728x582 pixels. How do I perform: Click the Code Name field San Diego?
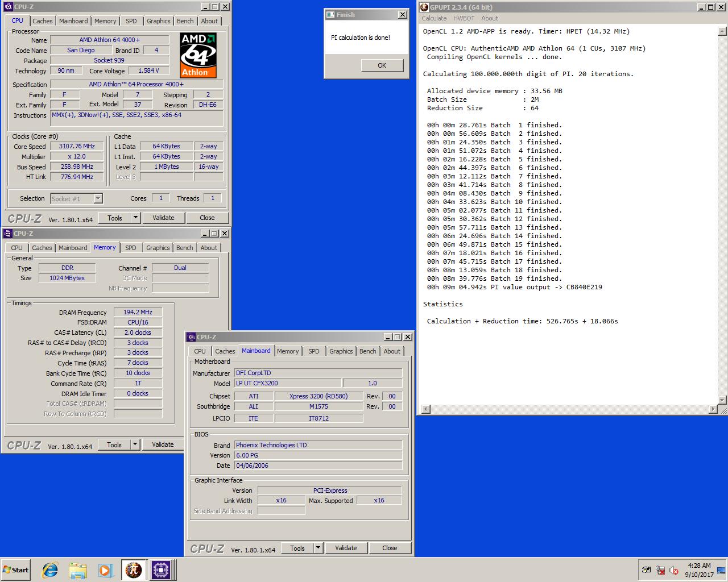point(81,50)
